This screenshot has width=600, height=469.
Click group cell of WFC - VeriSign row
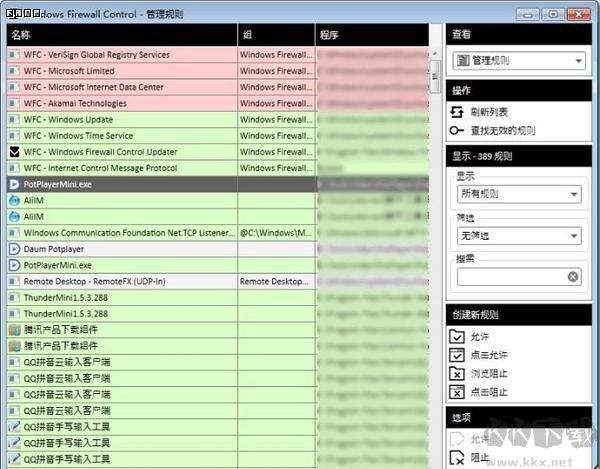(276, 55)
